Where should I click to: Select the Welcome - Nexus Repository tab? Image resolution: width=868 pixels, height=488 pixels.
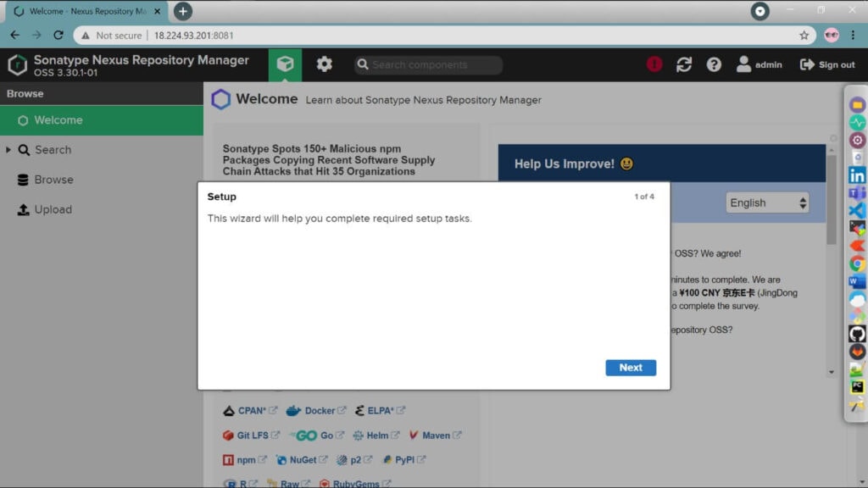86,11
